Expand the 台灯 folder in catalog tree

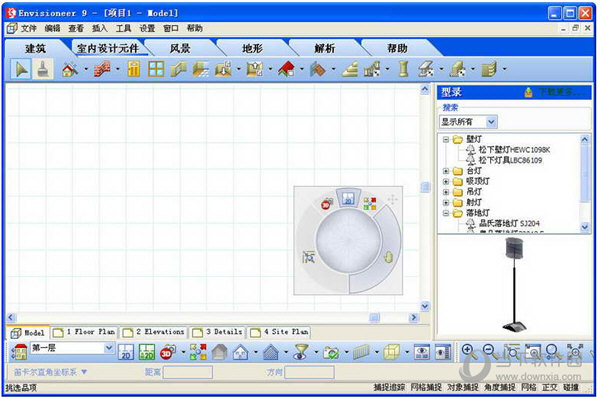[446, 171]
